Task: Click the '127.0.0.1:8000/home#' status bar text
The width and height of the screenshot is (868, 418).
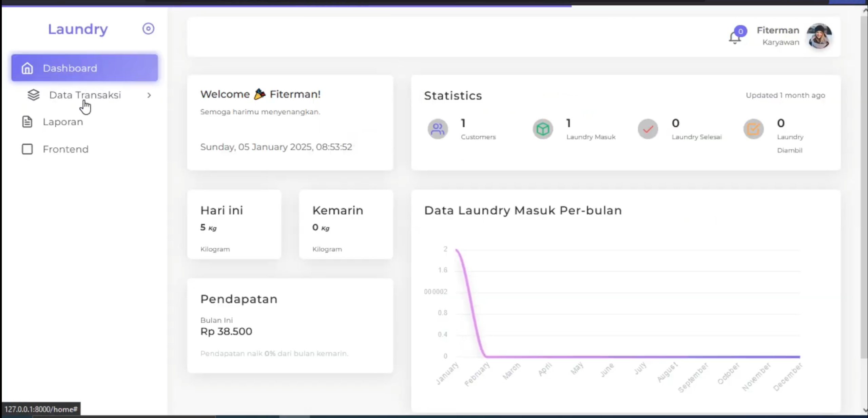Action: [41, 409]
